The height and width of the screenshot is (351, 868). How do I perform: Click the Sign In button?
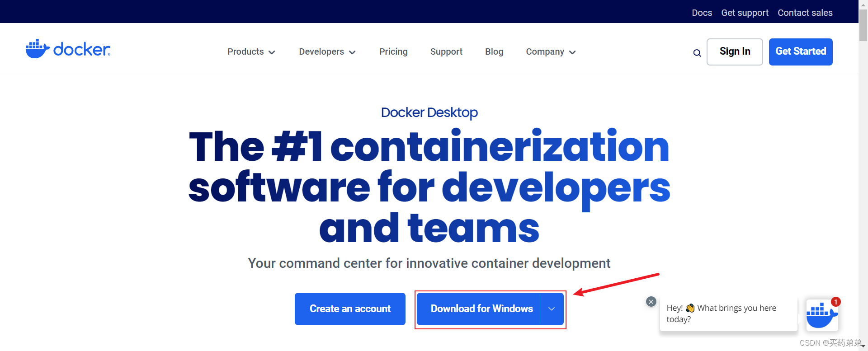tap(735, 52)
